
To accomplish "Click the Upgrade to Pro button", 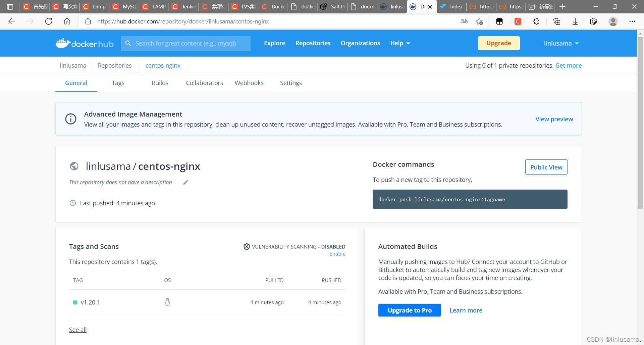I will [410, 310].
